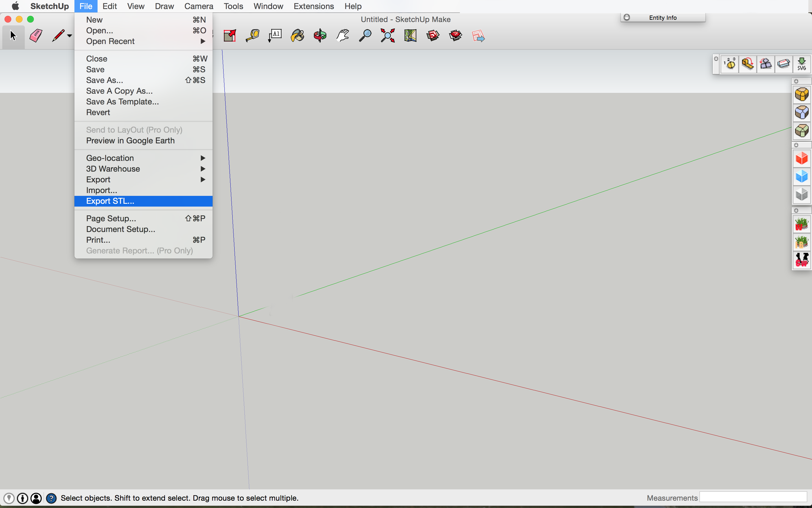The width and height of the screenshot is (812, 508).
Task: Open the Edit menu
Action: click(x=109, y=6)
